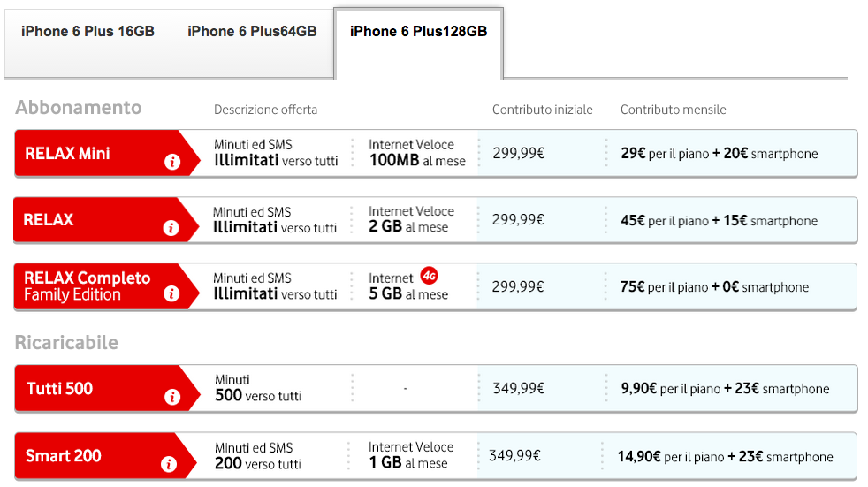Click the red 4G badge icon
The height and width of the screenshot is (487, 868).
point(430,276)
